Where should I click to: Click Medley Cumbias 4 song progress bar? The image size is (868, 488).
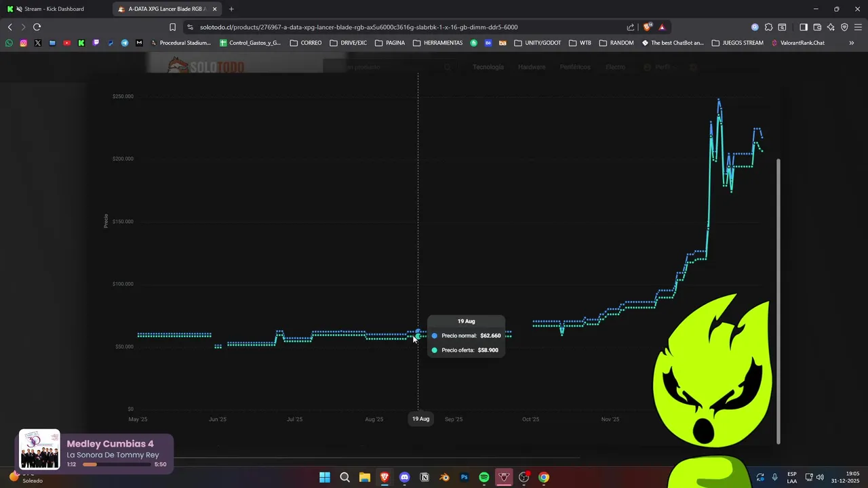click(117, 464)
